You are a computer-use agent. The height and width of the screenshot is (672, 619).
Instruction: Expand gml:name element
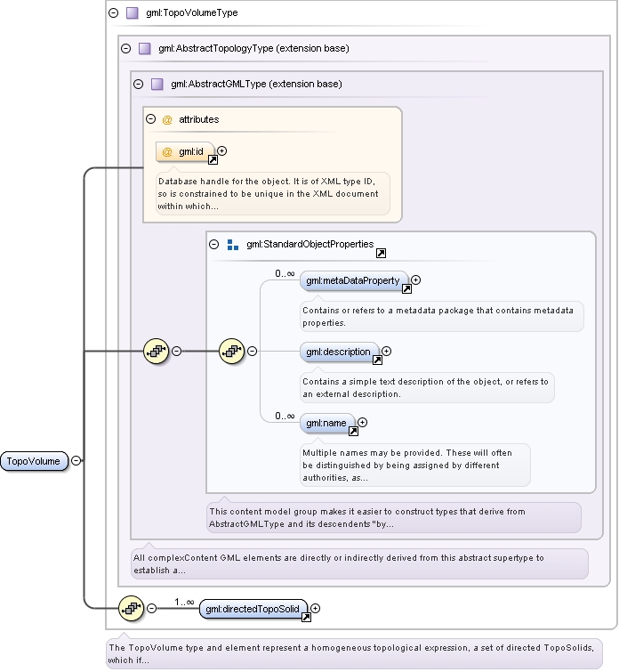[x=362, y=422]
